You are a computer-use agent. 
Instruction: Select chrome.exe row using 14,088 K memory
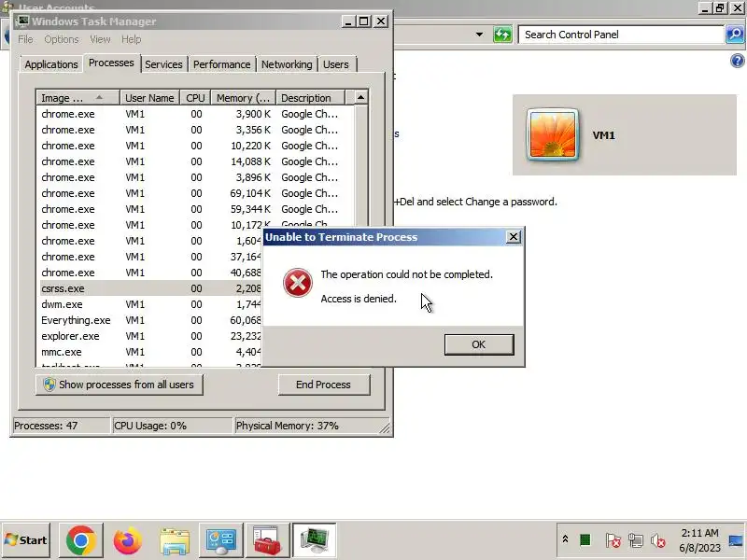click(195, 161)
